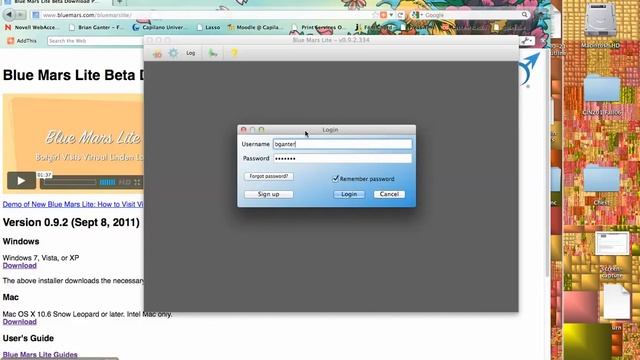Click the browser page vertical scrollbar
This screenshot has width=640, height=360.
point(547,163)
